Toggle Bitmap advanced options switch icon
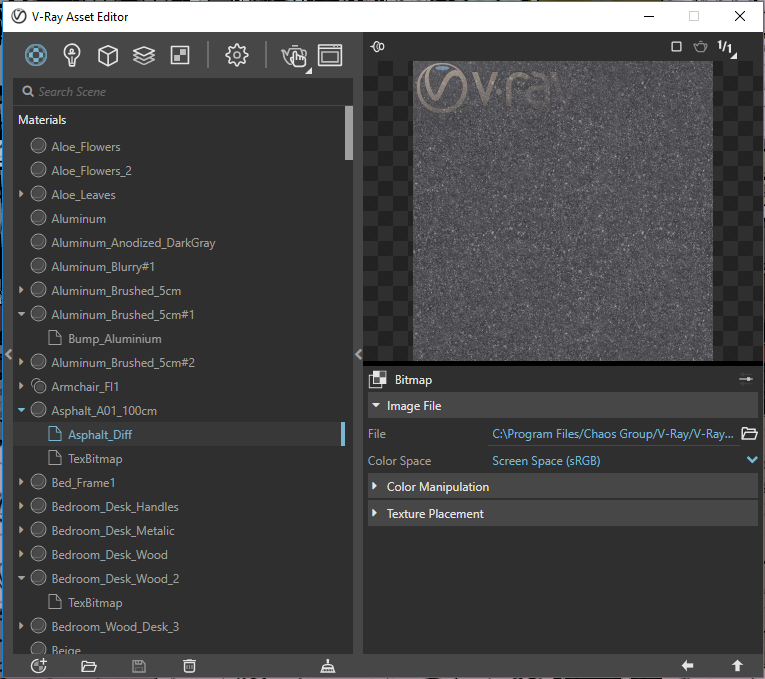 (x=745, y=379)
